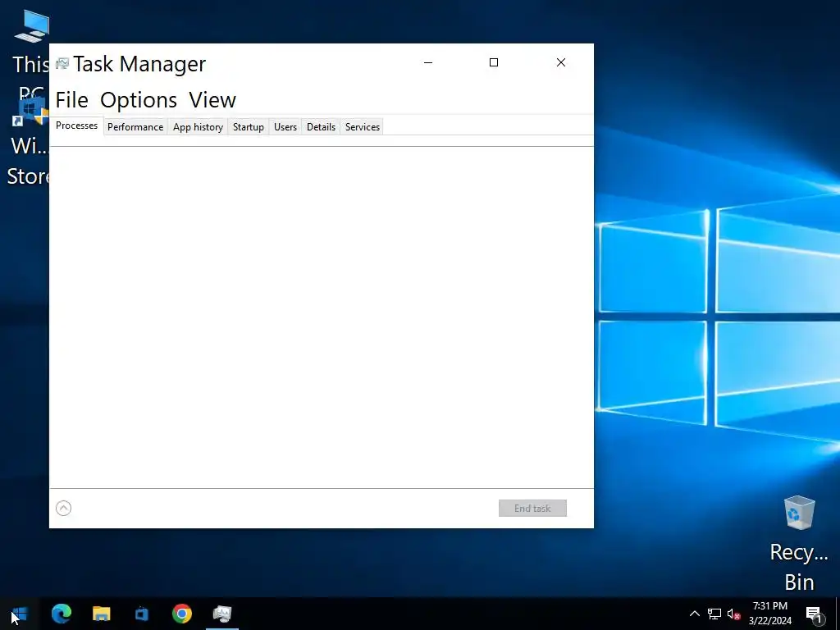The height and width of the screenshot is (630, 840).
Task: Click the Task Manager taskbar icon
Action: 221,614
